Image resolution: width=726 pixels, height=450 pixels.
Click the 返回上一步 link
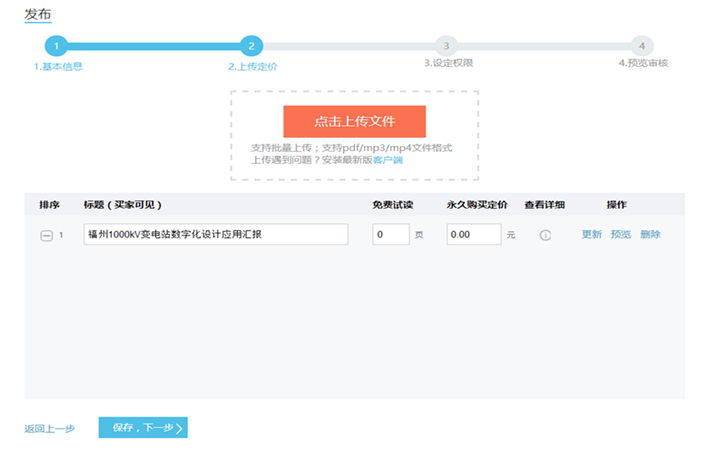49,428
